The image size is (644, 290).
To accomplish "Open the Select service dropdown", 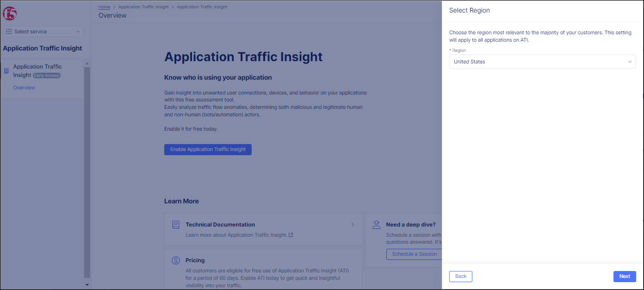I will pos(43,32).
